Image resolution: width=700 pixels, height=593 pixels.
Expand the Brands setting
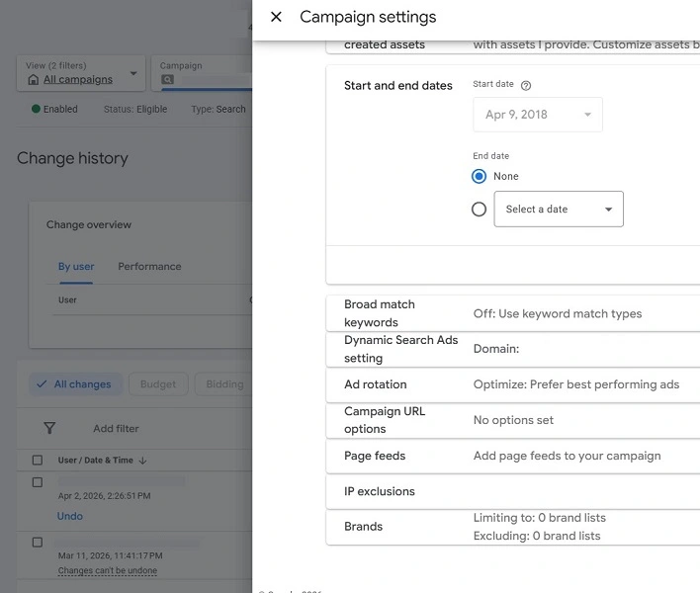[513, 527]
